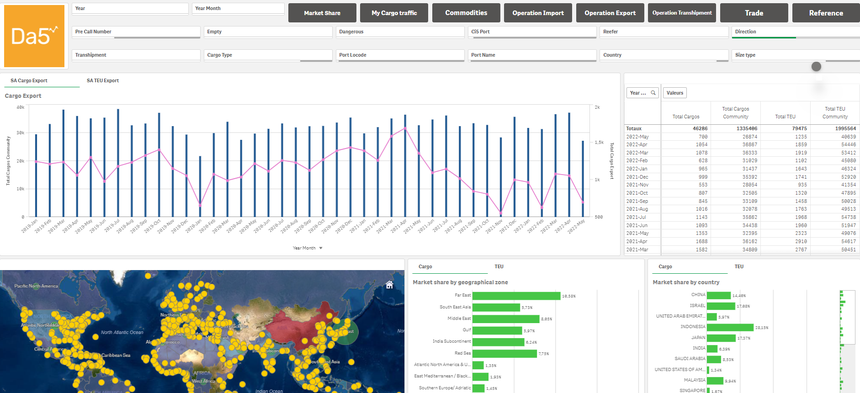Select the 2022-May table row

click(742, 136)
